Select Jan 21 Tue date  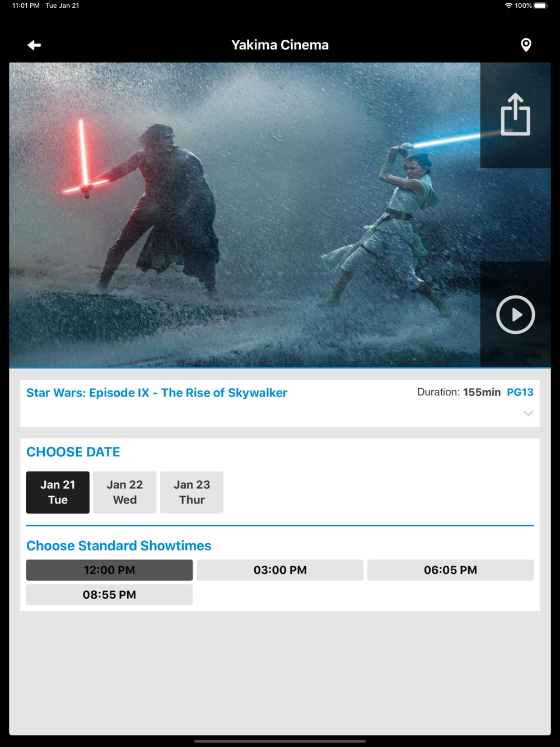[58, 492]
